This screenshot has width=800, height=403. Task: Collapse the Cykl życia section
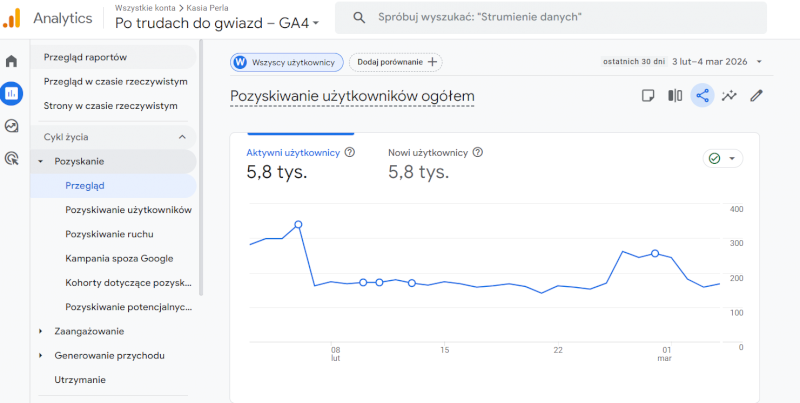182,137
